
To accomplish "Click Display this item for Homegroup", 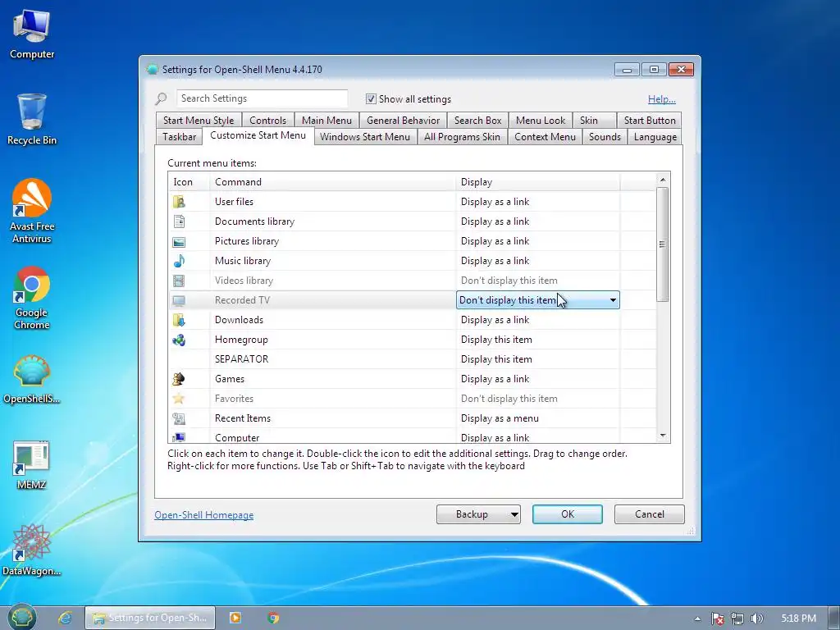I will [x=496, y=340].
